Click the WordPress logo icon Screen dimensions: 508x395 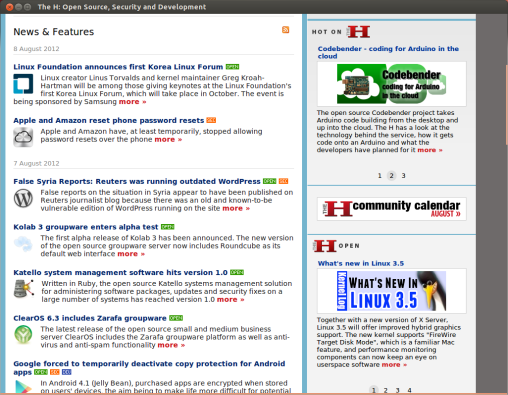click(x=23, y=198)
